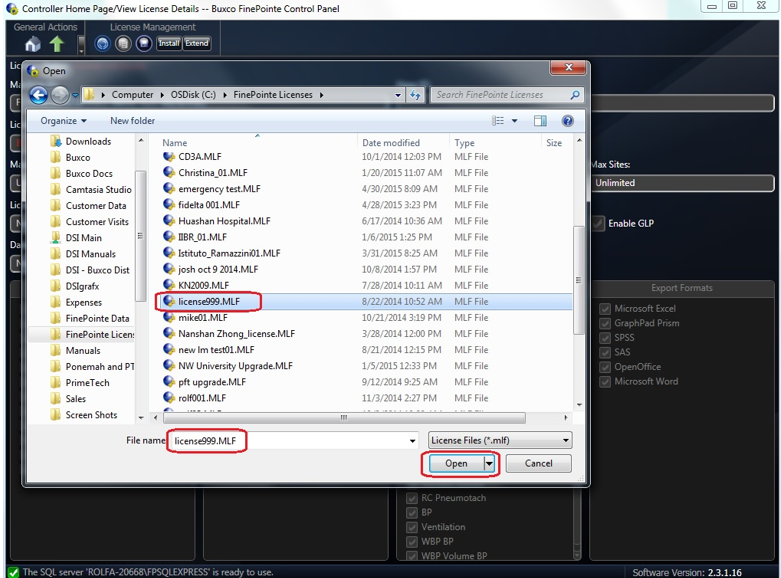Click third round License Management icon
The image size is (781, 578).
(143, 44)
